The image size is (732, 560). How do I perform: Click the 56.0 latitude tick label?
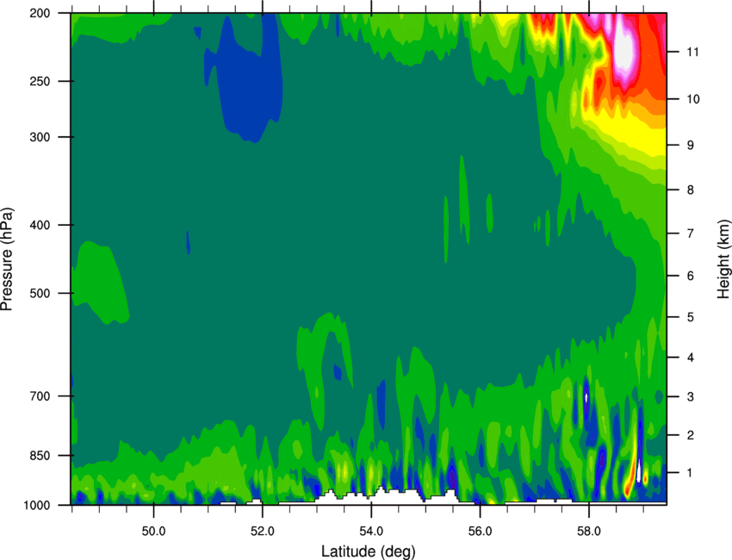click(480, 532)
